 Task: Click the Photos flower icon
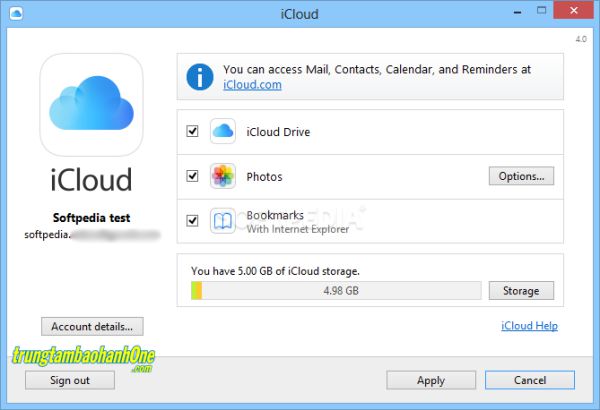223,176
